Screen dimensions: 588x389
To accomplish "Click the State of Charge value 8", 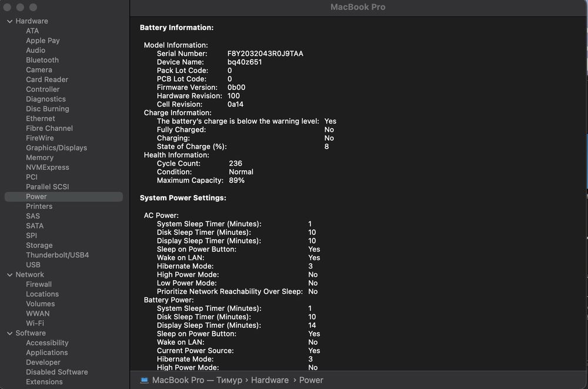I will 326,146.
